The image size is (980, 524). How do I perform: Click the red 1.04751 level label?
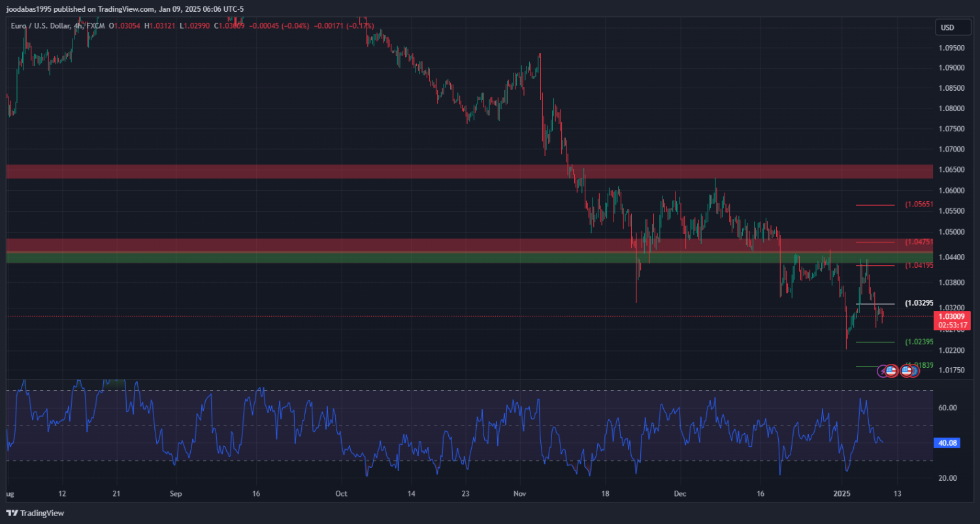[918, 242]
